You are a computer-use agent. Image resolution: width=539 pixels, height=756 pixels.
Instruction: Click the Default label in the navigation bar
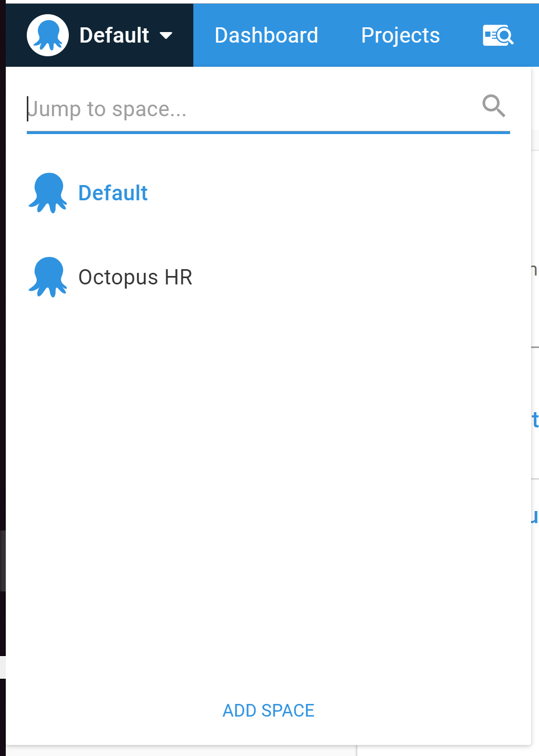coord(115,35)
